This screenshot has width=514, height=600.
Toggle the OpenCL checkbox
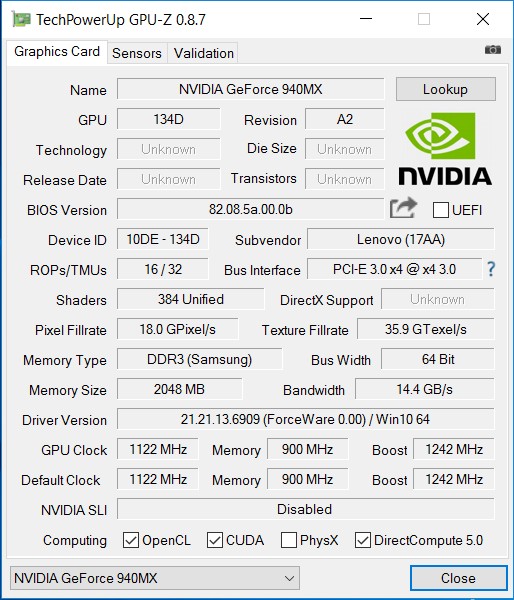[x=131, y=540]
